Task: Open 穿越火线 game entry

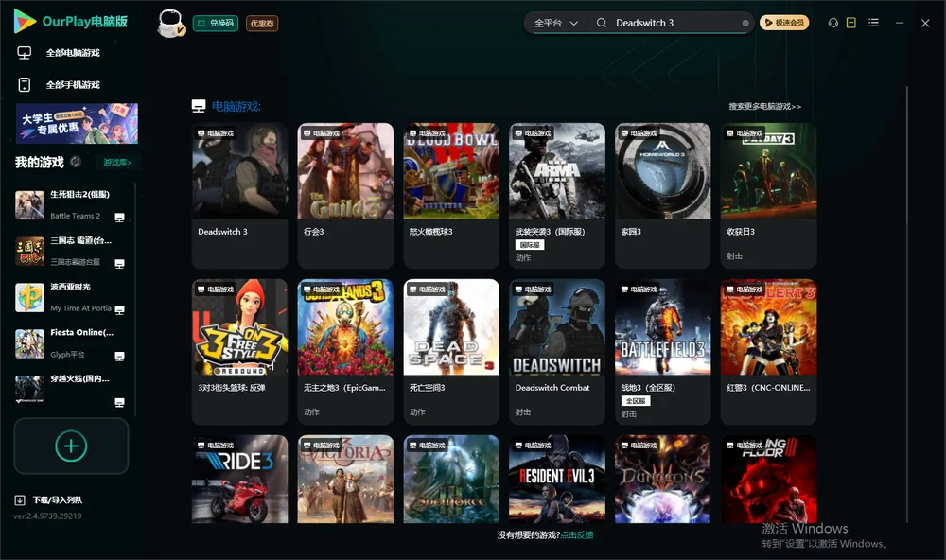Action: [x=71, y=390]
